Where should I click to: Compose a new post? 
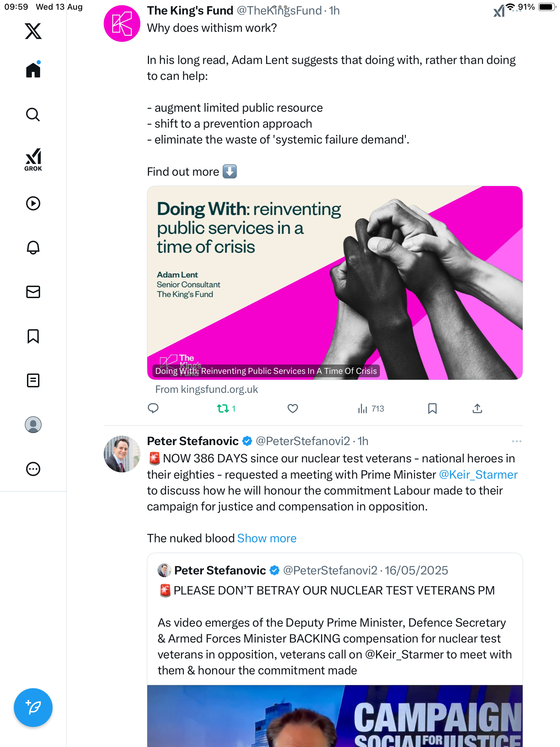coord(33,708)
